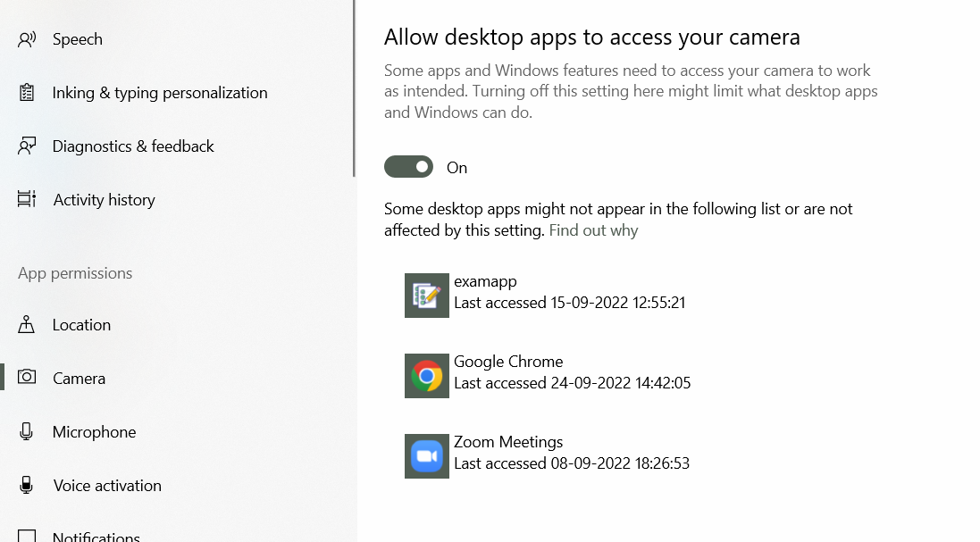
Task: Select the examapp name text
Action: tap(485, 281)
